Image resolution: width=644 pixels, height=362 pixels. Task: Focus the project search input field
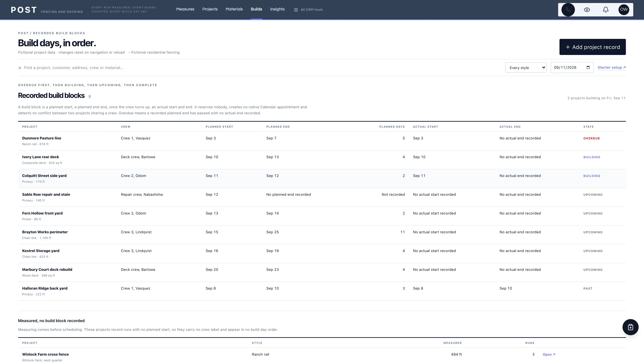pos(260,68)
